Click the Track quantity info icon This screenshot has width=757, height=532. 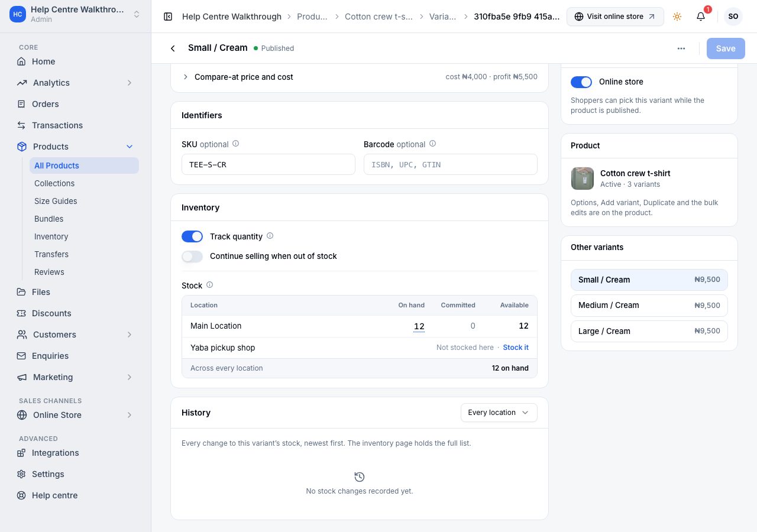(270, 236)
